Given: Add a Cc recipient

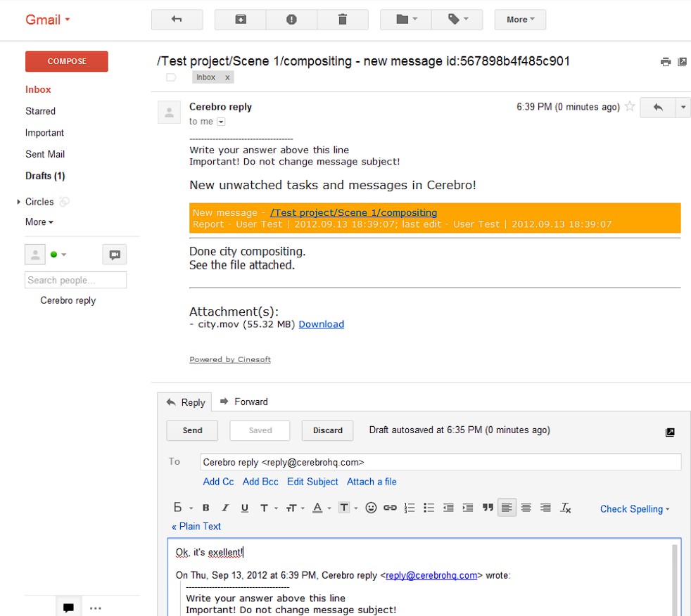Looking at the screenshot, I should click(218, 482).
